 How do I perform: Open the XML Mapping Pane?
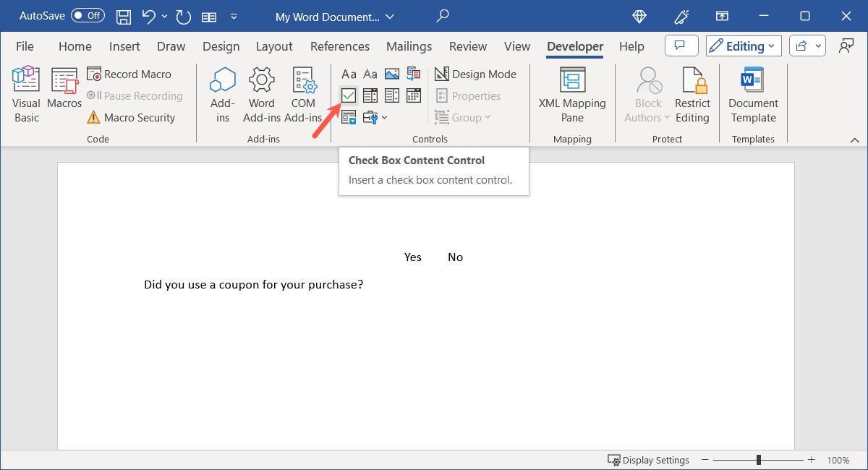571,94
